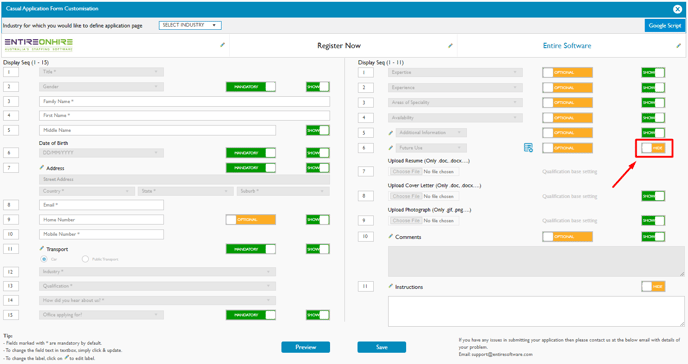Screen dimensions: 688x364
Task: Open the Qualification dropdown
Action: pos(158,286)
